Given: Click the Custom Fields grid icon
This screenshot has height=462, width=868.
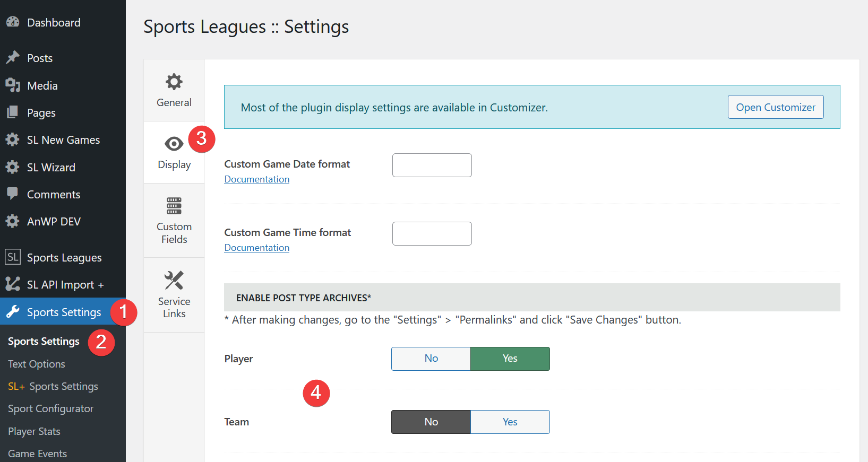Looking at the screenshot, I should (x=174, y=206).
